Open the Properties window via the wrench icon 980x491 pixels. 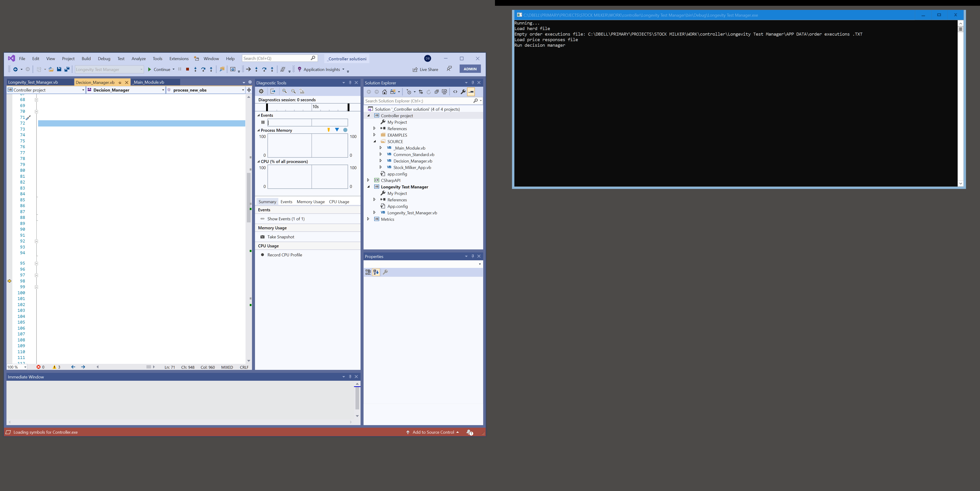(463, 92)
